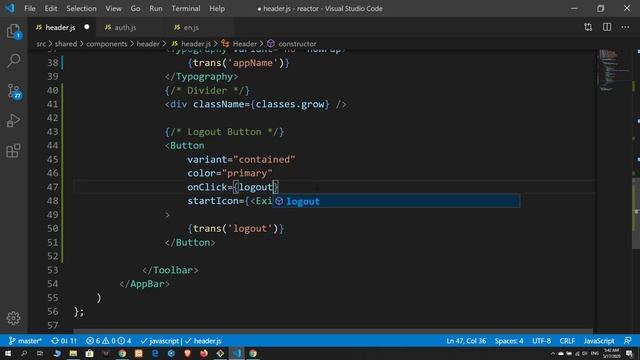Expand the header folder breadcrumb
Image resolution: width=640 pixels, height=360 pixels.
click(148, 44)
